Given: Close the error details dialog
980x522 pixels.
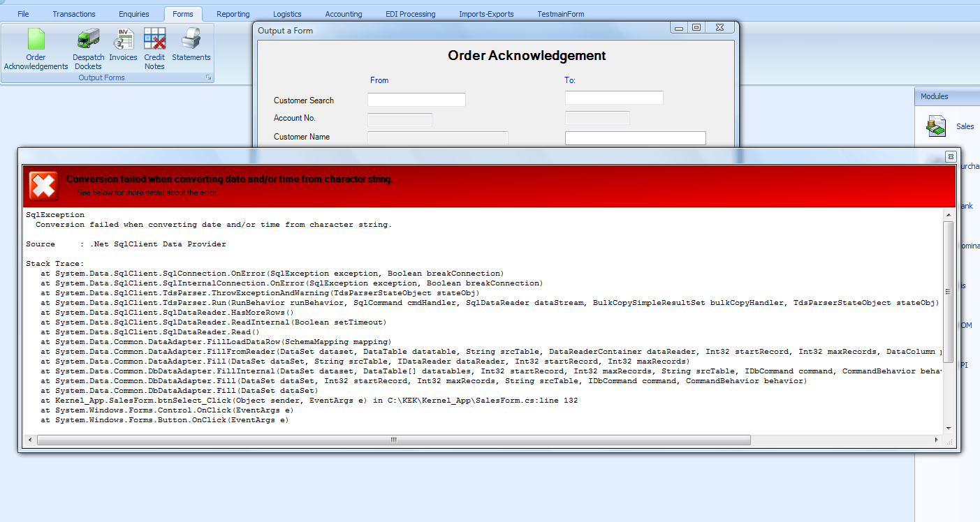Looking at the screenshot, I should (x=950, y=156).
